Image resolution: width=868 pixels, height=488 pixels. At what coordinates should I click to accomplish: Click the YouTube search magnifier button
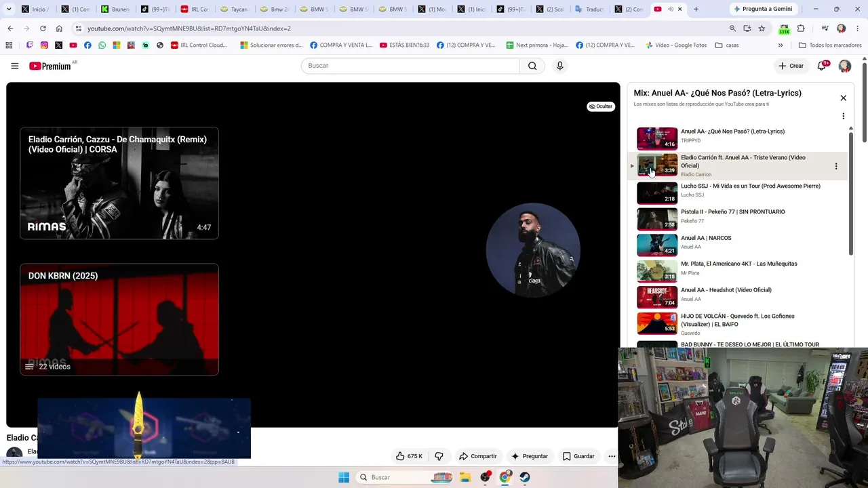[x=532, y=66]
